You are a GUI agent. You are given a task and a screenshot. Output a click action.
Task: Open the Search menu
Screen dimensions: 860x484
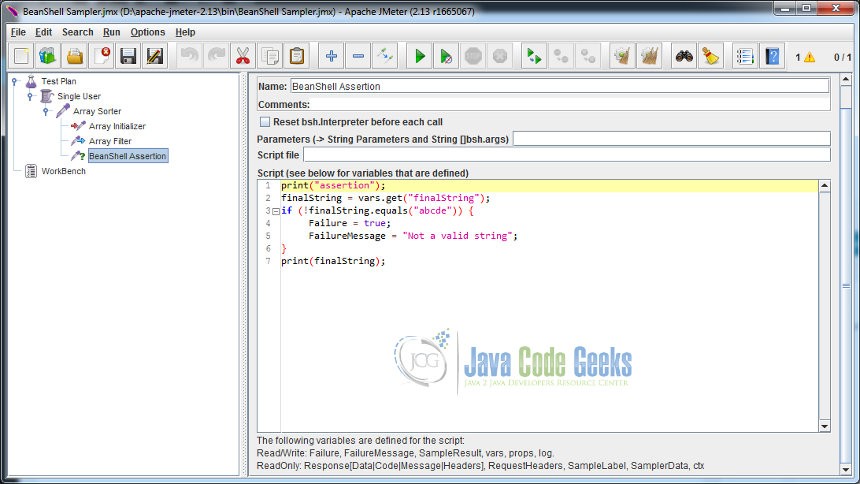(x=77, y=32)
